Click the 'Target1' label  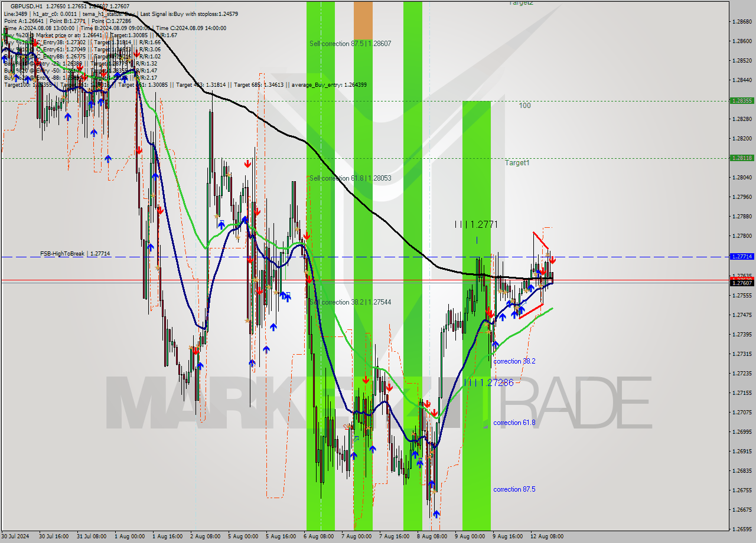[x=517, y=163]
